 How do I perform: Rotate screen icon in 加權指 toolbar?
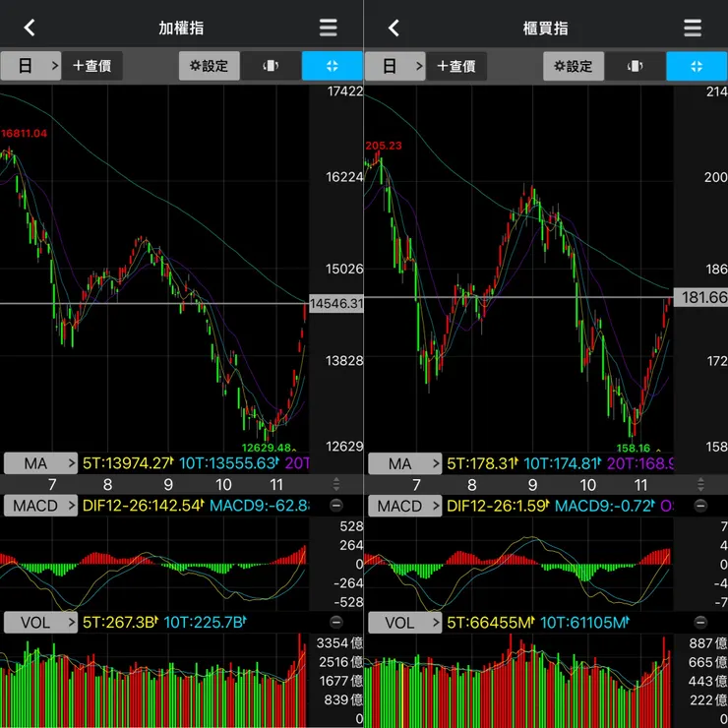pyautogui.click(x=271, y=66)
